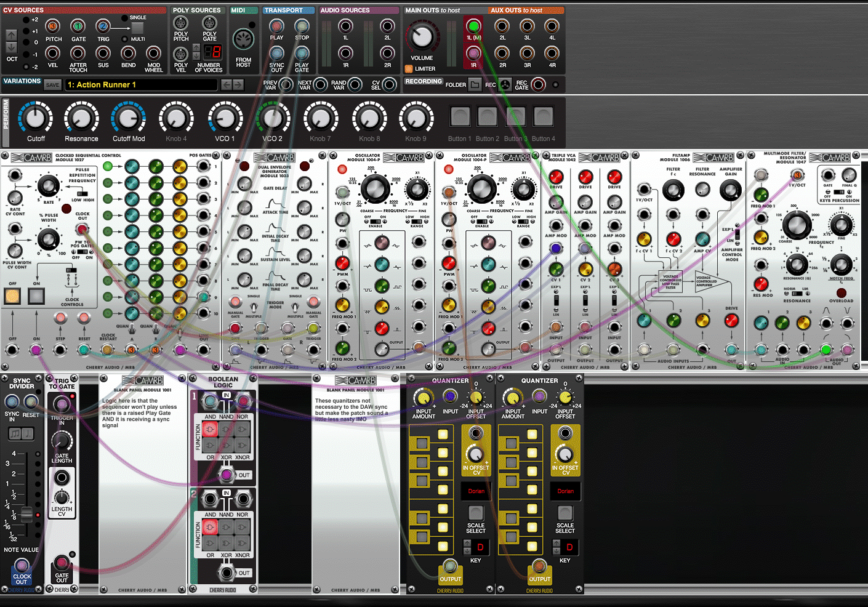The height and width of the screenshot is (607, 868).
Task: Click the Perform VCO 2 knob
Action: coord(273,118)
